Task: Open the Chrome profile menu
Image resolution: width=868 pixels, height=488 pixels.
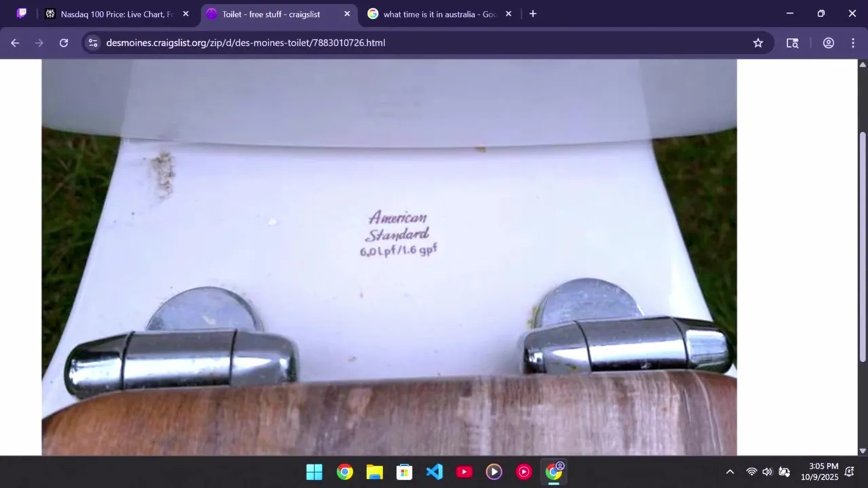Action: pos(829,43)
